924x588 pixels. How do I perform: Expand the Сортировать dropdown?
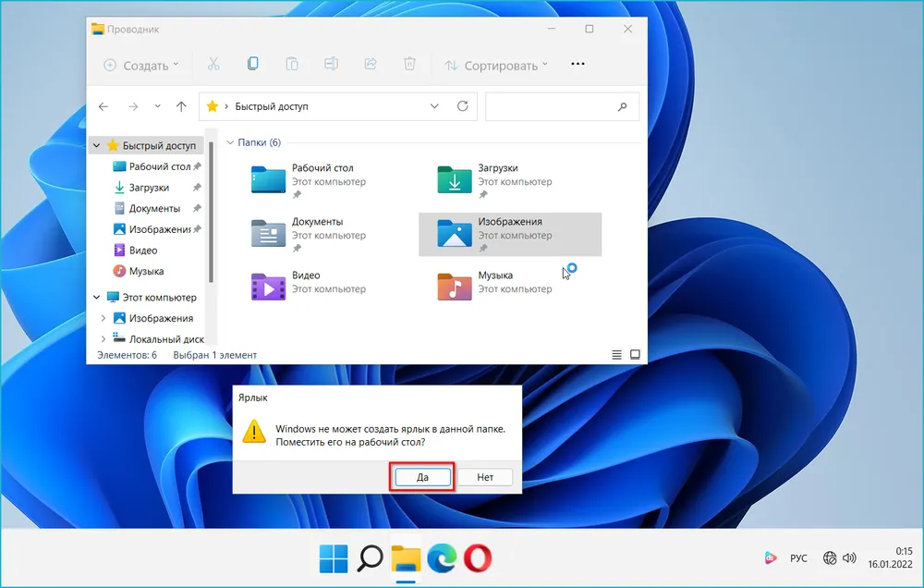pyautogui.click(x=496, y=66)
